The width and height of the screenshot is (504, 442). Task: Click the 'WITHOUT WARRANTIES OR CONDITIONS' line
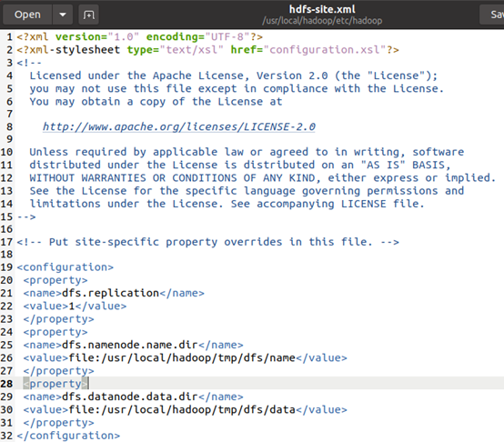tap(263, 178)
